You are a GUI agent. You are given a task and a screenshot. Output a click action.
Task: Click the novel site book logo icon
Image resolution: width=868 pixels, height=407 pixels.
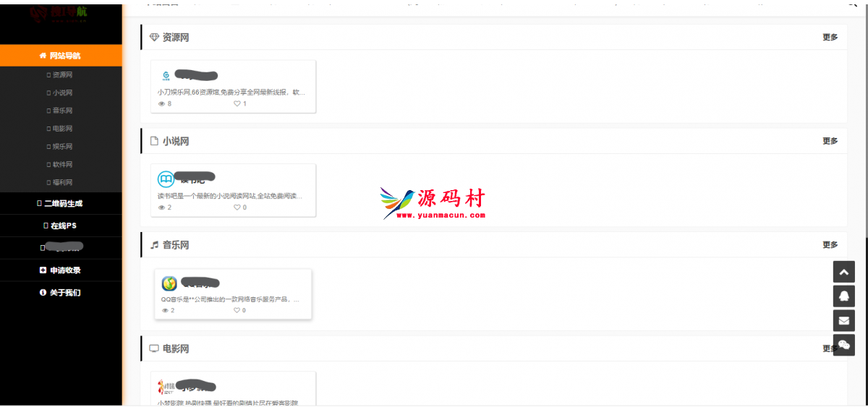click(166, 179)
